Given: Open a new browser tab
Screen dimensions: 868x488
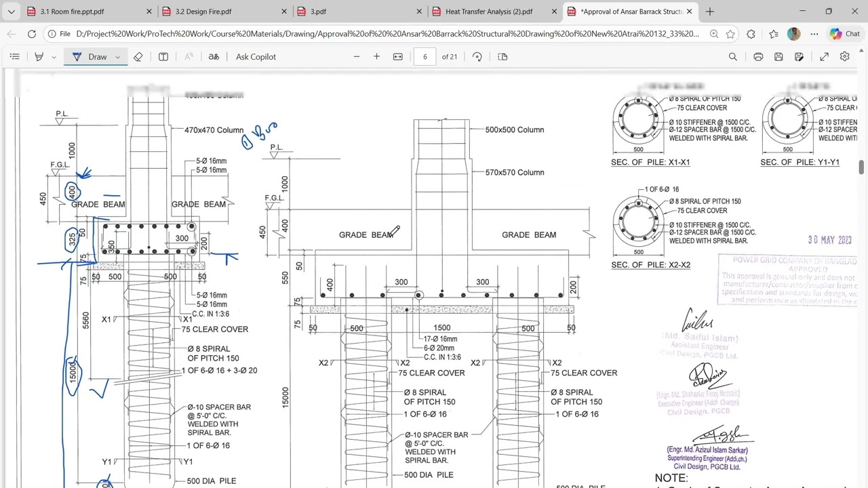Looking at the screenshot, I should click(710, 12).
